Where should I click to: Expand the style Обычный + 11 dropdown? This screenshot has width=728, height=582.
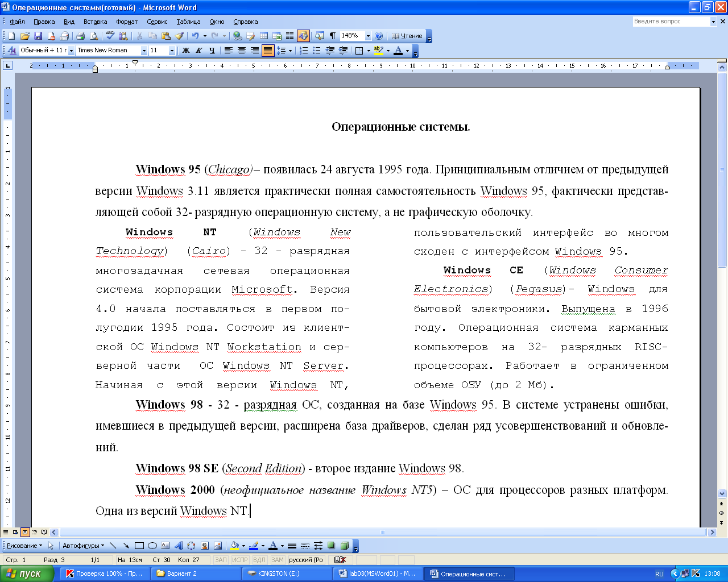(71, 51)
